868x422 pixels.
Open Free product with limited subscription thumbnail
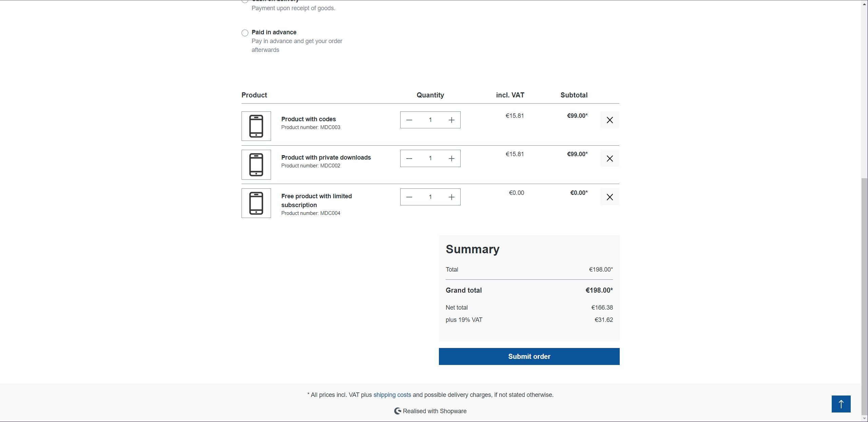(256, 203)
